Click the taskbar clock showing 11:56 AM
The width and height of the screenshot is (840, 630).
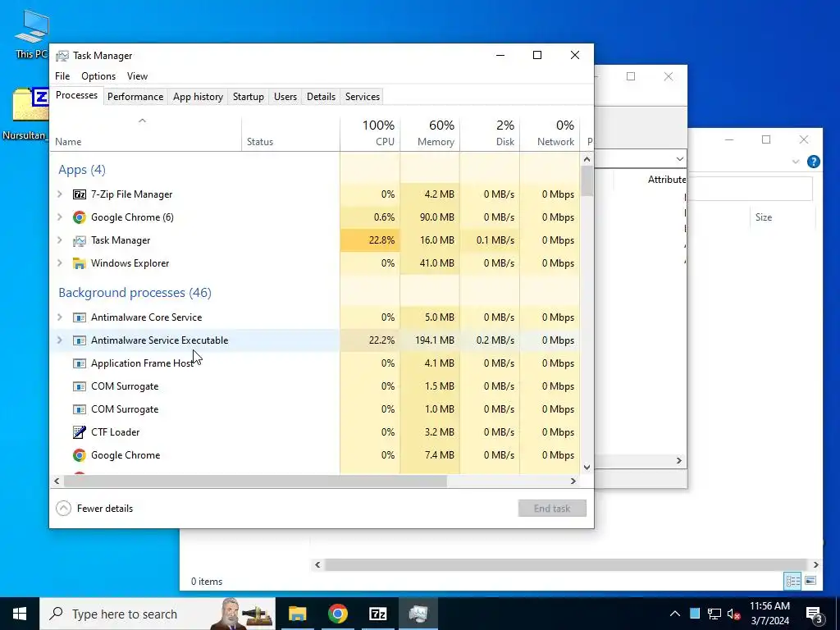point(769,614)
